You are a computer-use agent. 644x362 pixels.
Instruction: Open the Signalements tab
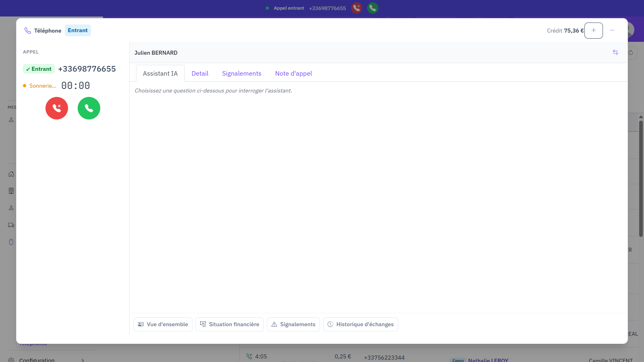point(242,73)
